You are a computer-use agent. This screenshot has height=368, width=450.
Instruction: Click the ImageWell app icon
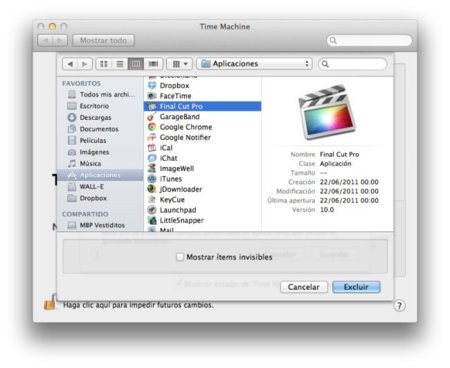152,168
